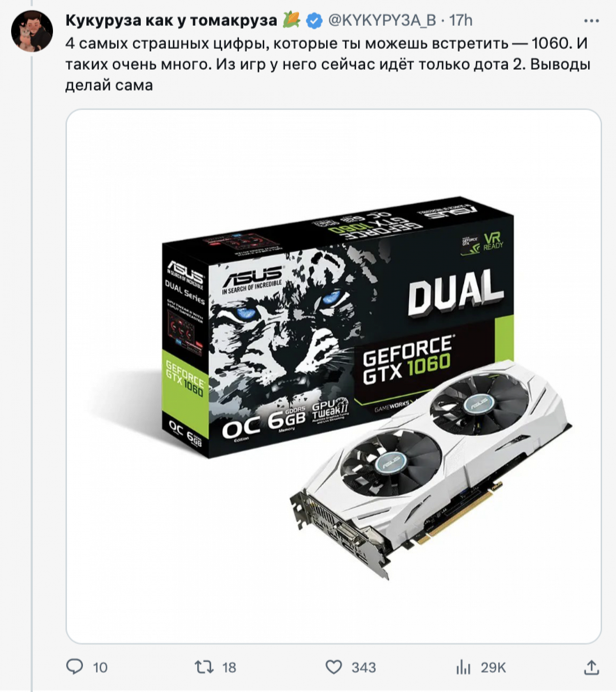Screen dimensions: 616x692
Task: Open the author's profile avatar picture
Action: point(32,31)
